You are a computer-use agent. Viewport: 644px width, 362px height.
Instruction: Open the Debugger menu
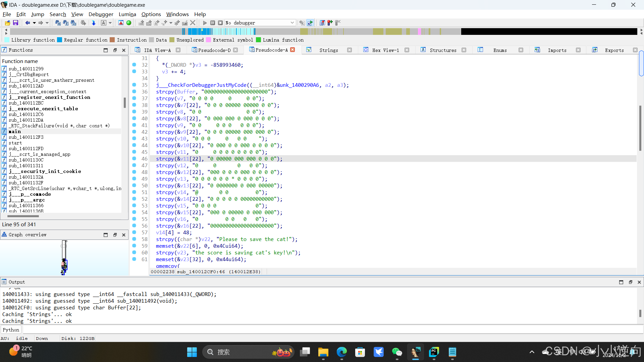point(101,14)
